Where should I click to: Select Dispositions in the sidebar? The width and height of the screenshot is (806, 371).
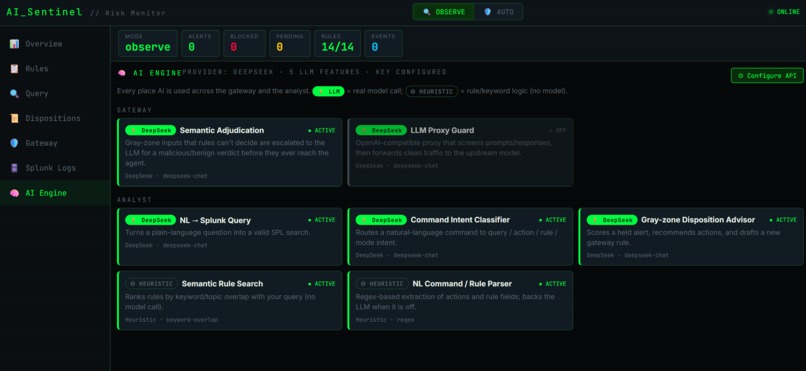55,118
